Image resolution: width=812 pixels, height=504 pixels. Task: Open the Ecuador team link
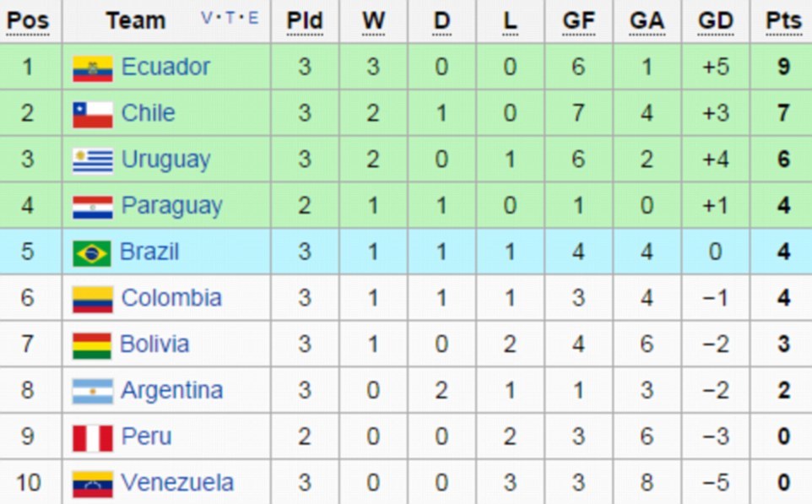pos(165,67)
